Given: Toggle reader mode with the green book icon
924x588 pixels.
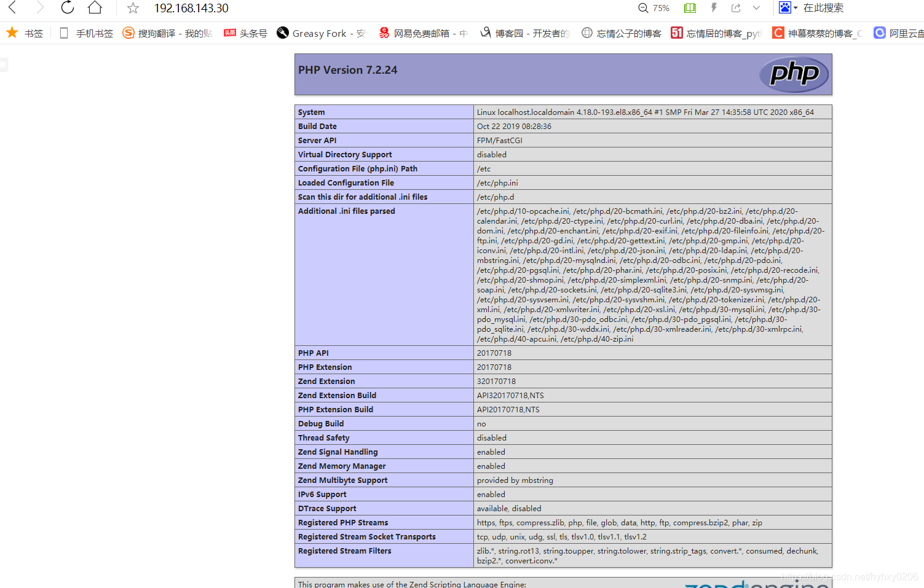Looking at the screenshot, I should 690,8.
